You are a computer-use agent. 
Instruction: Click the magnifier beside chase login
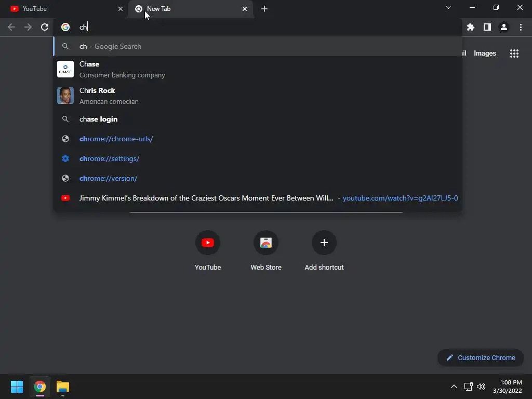click(x=65, y=119)
